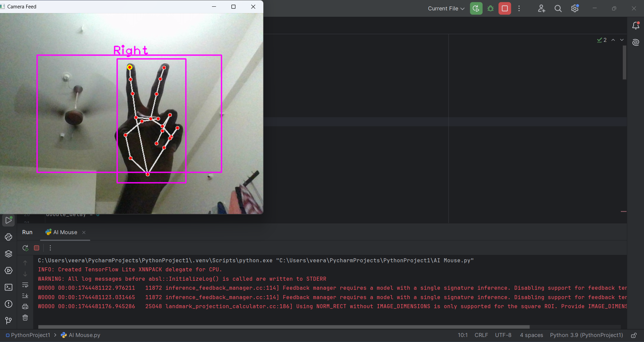Open the Terminal tool window
The image size is (644, 342).
coord(8,287)
